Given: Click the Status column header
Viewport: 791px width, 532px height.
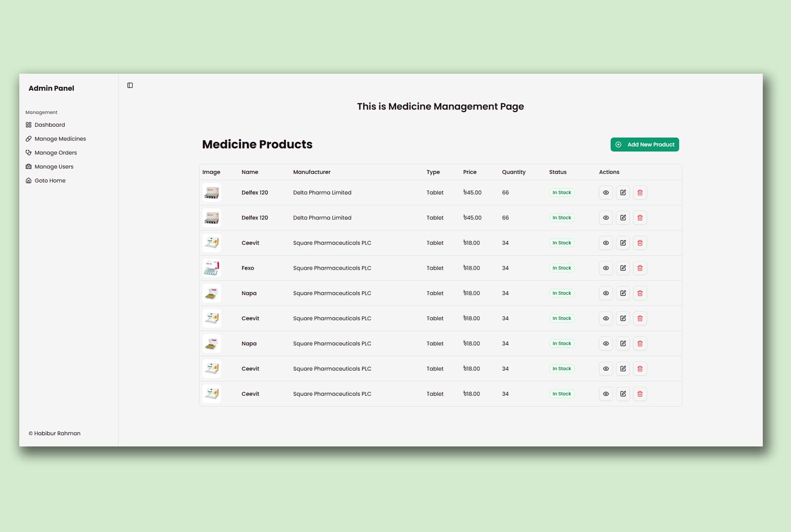Looking at the screenshot, I should pos(558,172).
